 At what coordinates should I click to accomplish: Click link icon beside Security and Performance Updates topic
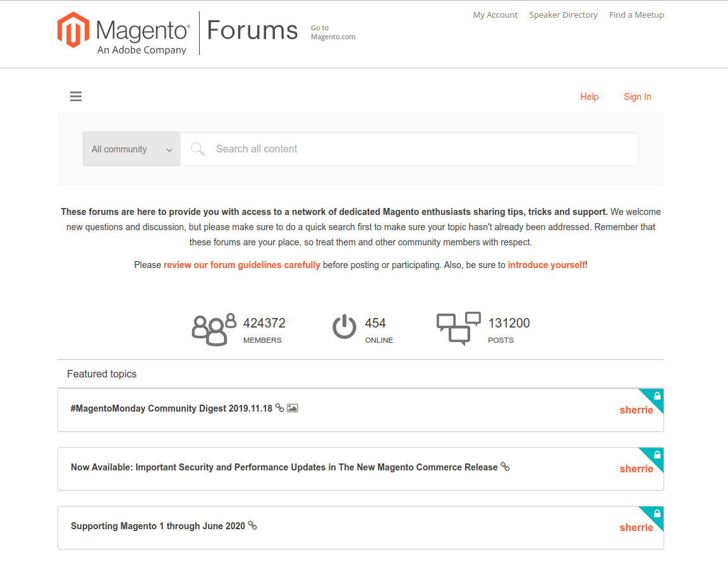[505, 467]
